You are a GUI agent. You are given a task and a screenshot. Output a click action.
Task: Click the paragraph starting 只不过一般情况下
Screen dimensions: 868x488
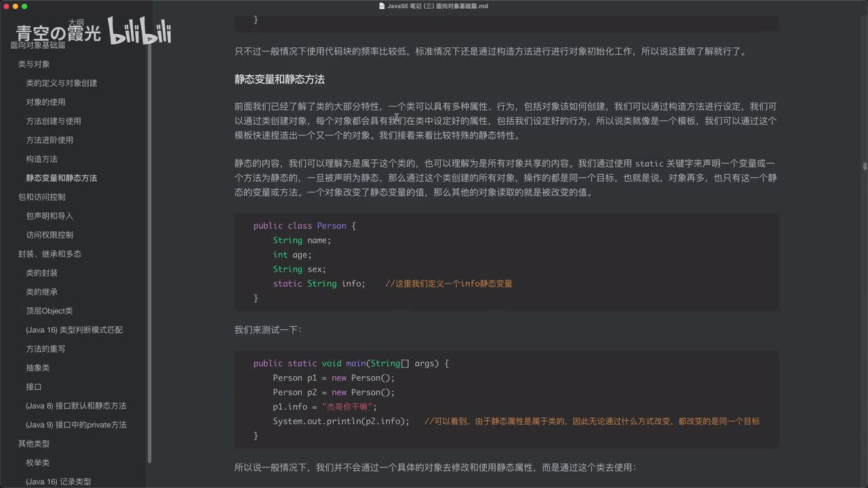pyautogui.click(x=490, y=52)
